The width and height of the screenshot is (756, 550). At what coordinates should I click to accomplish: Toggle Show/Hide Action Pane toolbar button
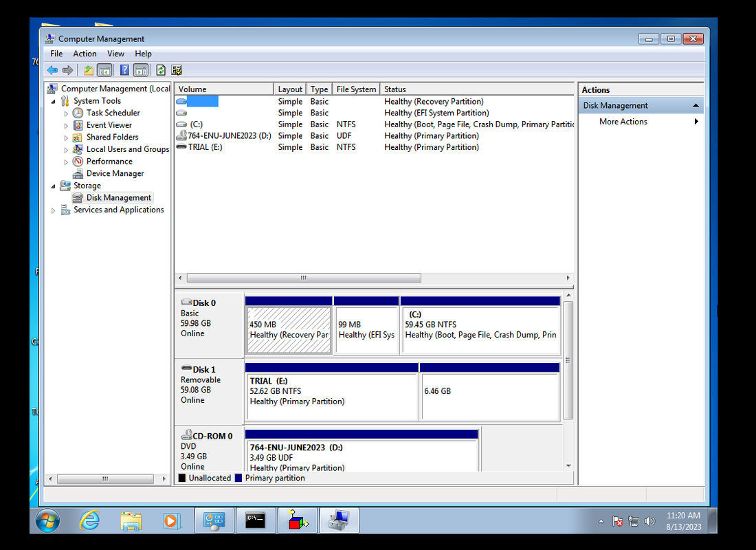[x=141, y=70]
